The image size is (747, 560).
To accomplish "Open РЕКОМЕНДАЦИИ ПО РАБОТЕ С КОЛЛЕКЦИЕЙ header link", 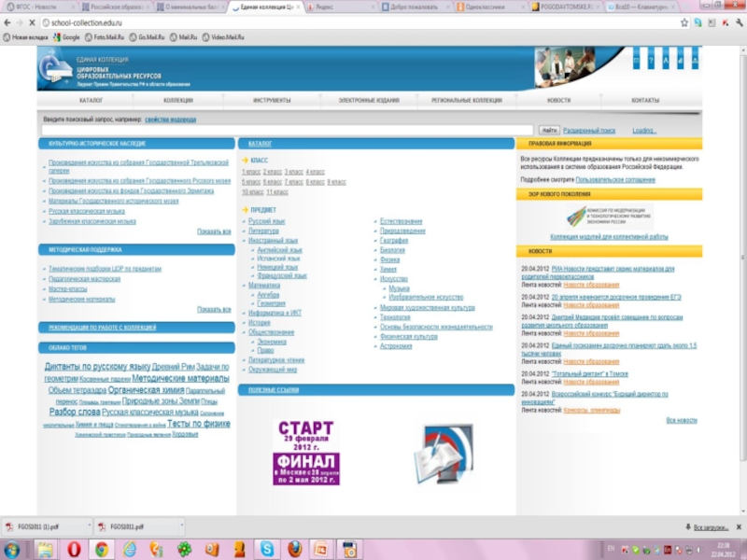I will 103,328.
